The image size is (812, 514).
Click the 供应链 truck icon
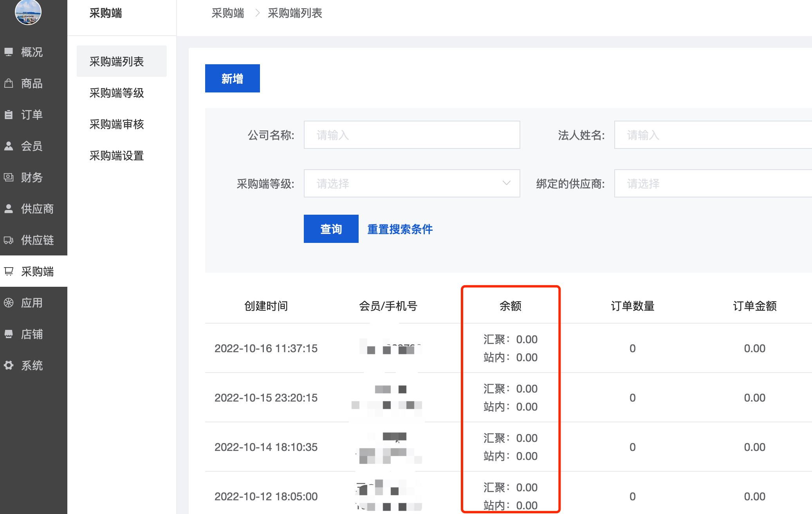[x=9, y=240]
